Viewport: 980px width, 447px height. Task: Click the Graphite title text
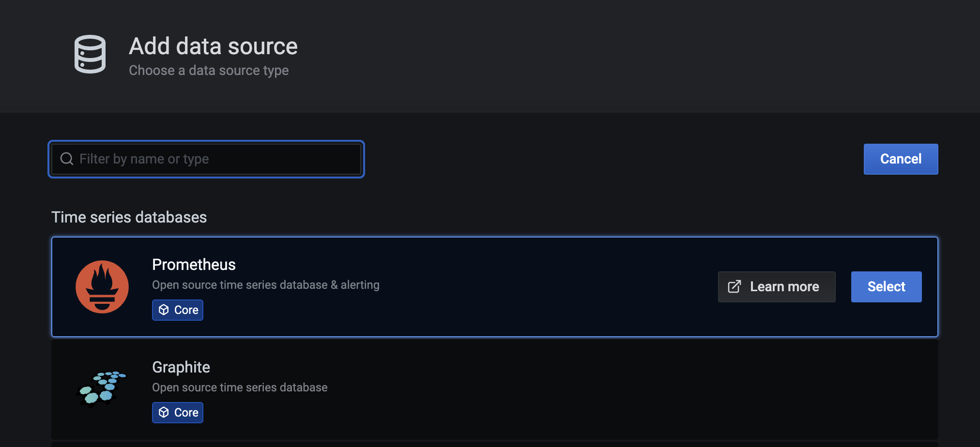pyautogui.click(x=181, y=367)
